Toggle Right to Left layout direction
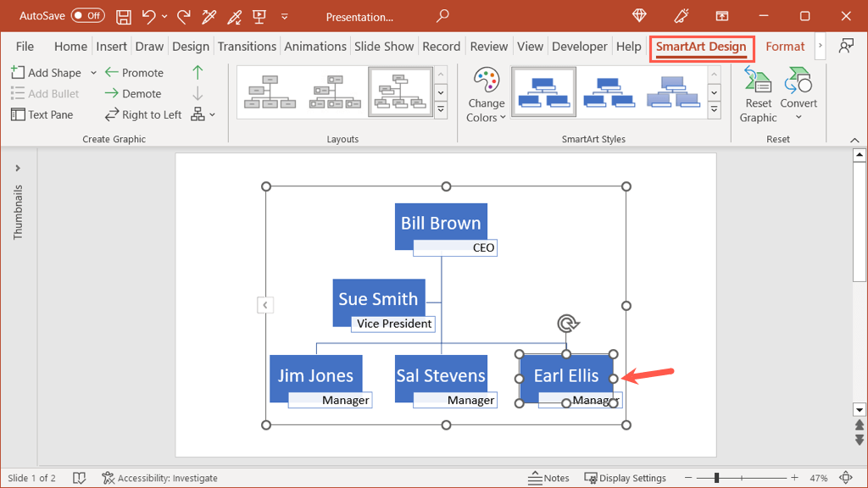This screenshot has width=868, height=488. [x=143, y=114]
